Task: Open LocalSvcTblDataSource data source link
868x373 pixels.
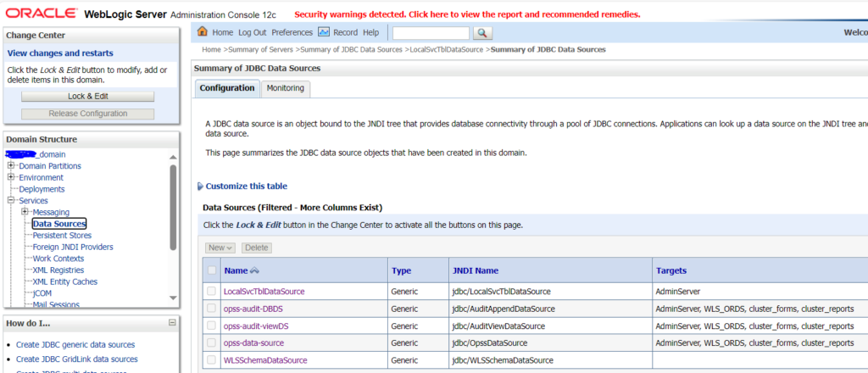Action: [x=264, y=291]
